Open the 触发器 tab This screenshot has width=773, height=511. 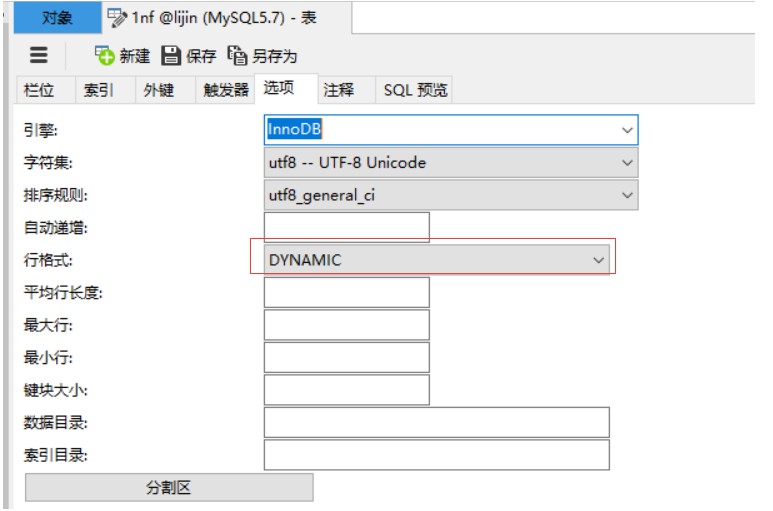click(226, 90)
